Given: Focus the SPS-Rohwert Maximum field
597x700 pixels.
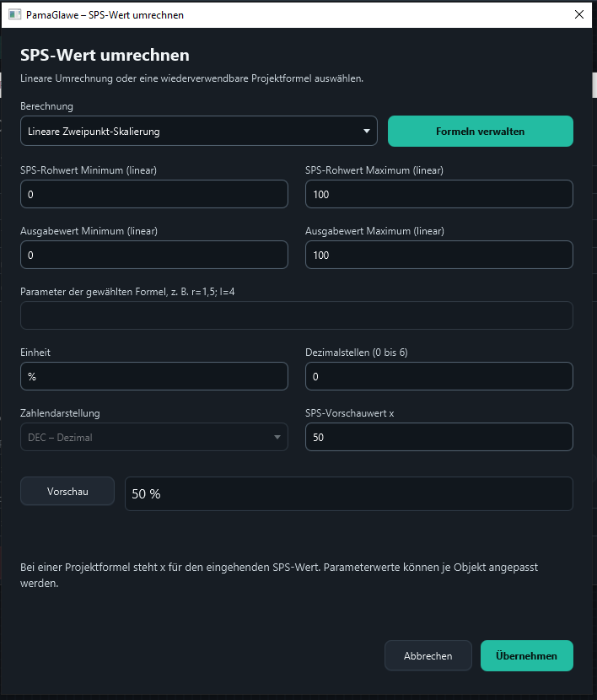Looking at the screenshot, I should (439, 194).
